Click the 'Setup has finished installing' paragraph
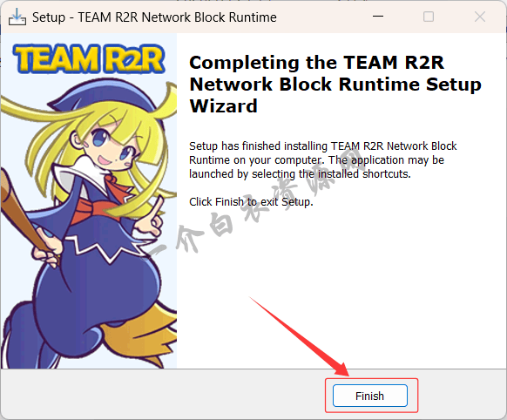 [x=322, y=160]
